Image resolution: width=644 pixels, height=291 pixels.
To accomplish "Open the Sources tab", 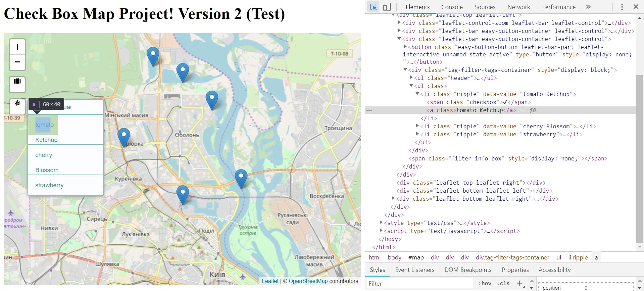I will pyautogui.click(x=485, y=7).
